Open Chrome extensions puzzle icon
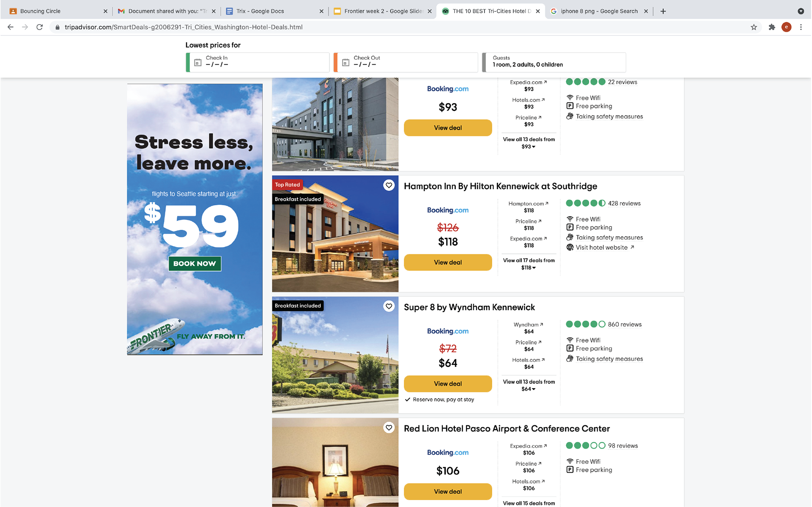This screenshot has height=507, width=812. [x=772, y=27]
